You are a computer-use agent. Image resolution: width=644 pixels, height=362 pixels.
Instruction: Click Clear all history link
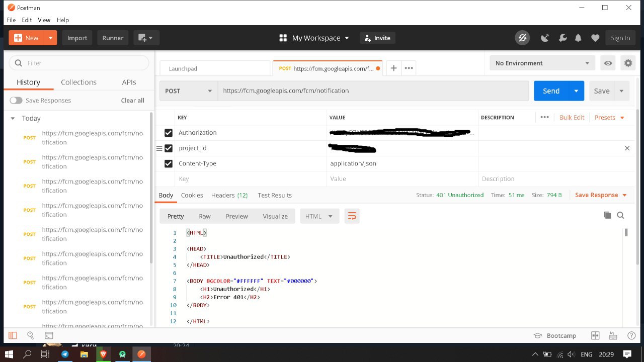pos(132,100)
